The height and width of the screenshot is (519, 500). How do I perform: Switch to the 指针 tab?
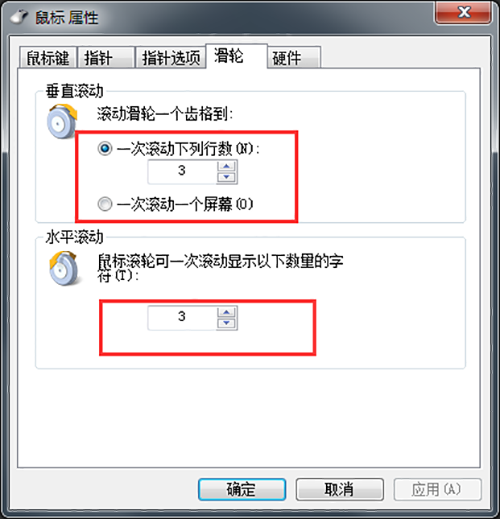pos(106,58)
